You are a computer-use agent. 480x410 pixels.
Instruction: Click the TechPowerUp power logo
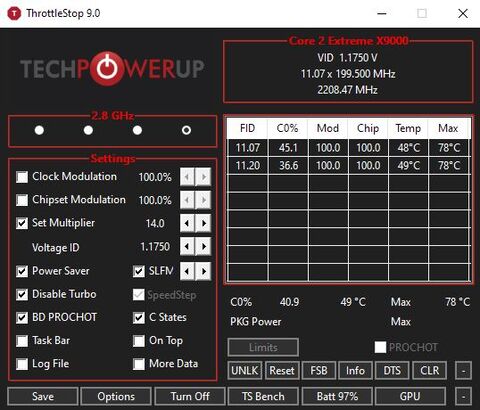coord(107,68)
